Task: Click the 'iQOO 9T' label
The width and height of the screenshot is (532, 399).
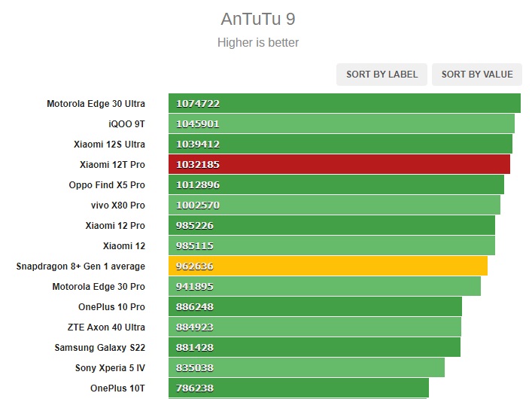Action: [126, 124]
